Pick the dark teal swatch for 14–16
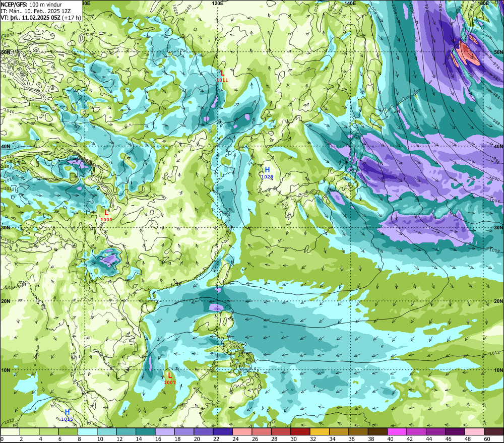This screenshot has width=504, height=443. click(x=146, y=432)
